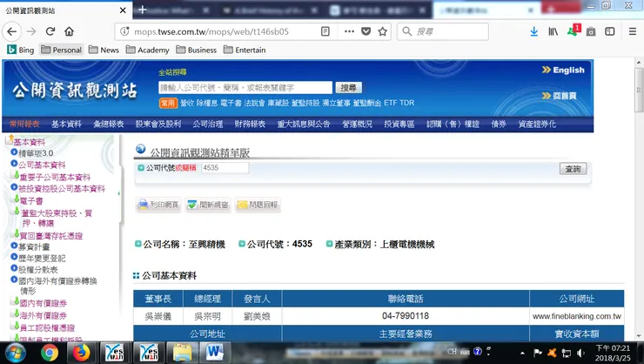Click ETF quick link under search
This screenshot has width=644, height=364.
click(x=390, y=103)
